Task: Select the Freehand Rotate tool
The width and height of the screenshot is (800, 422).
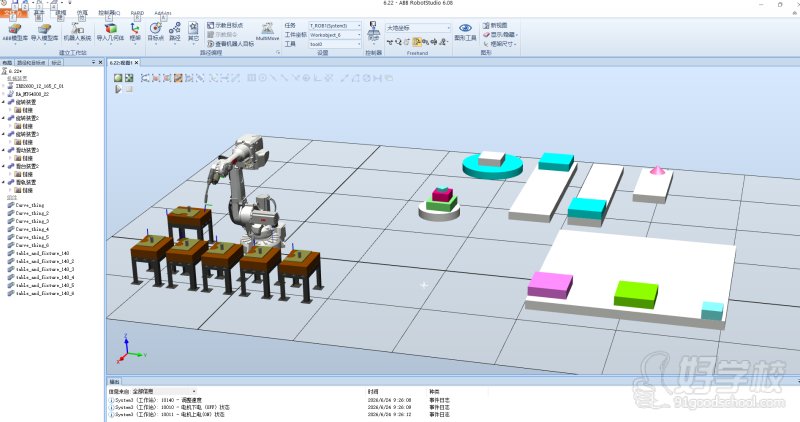Action: (398, 42)
